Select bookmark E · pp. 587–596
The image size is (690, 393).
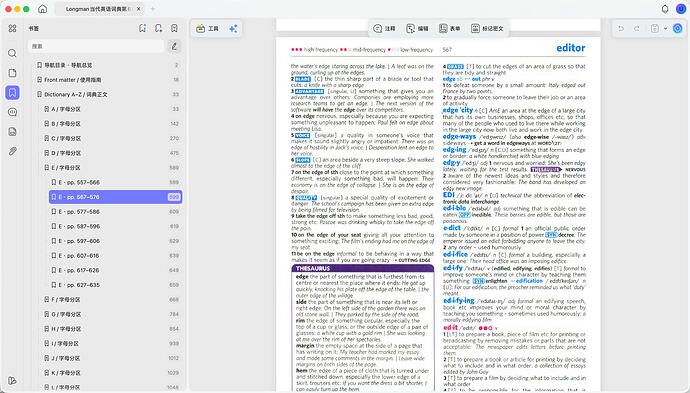115,226
